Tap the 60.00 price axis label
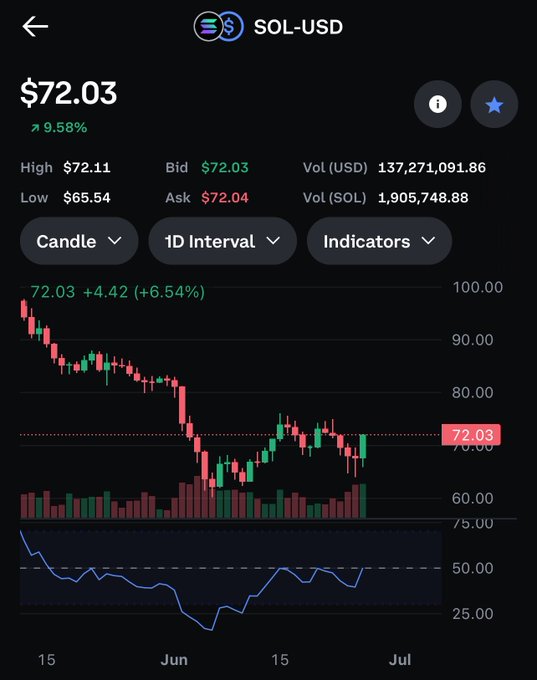 pos(472,498)
